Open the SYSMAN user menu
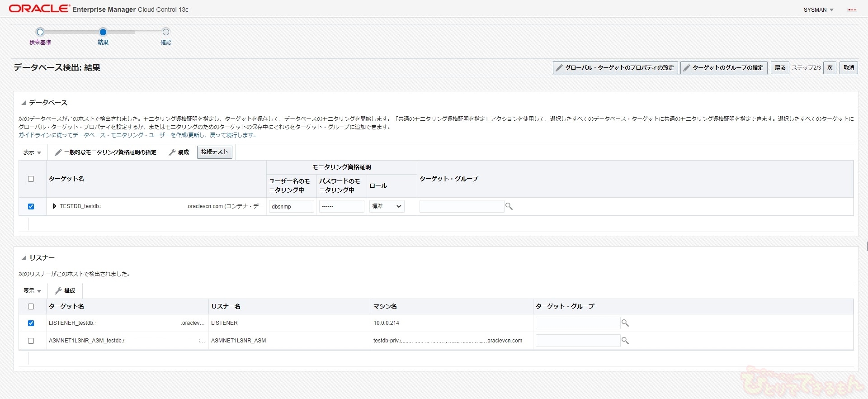 point(818,10)
